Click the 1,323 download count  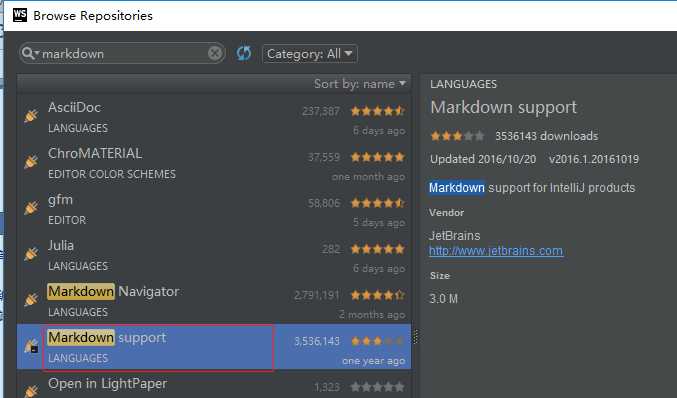[327, 387]
